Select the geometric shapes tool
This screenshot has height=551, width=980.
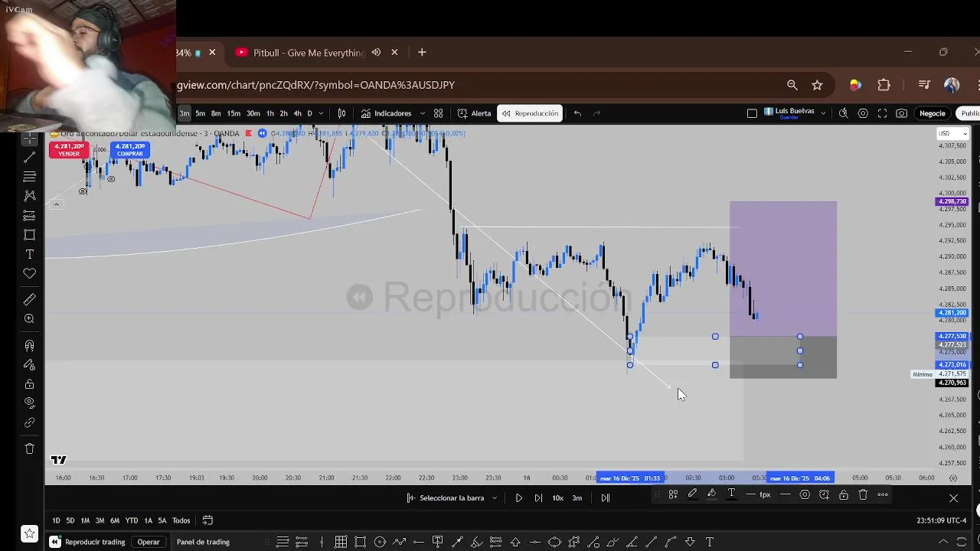point(29,235)
